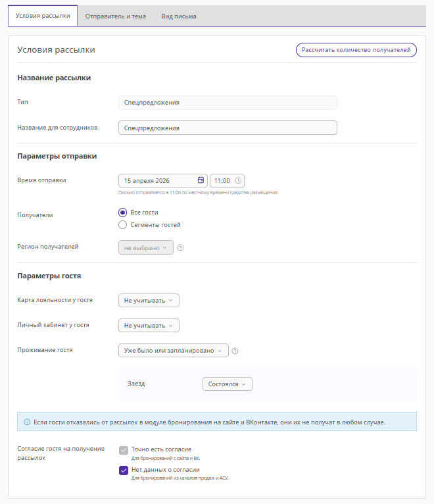434x504 pixels.
Task: Open 'Состоялся' check-in dropdown
Action: point(227,384)
